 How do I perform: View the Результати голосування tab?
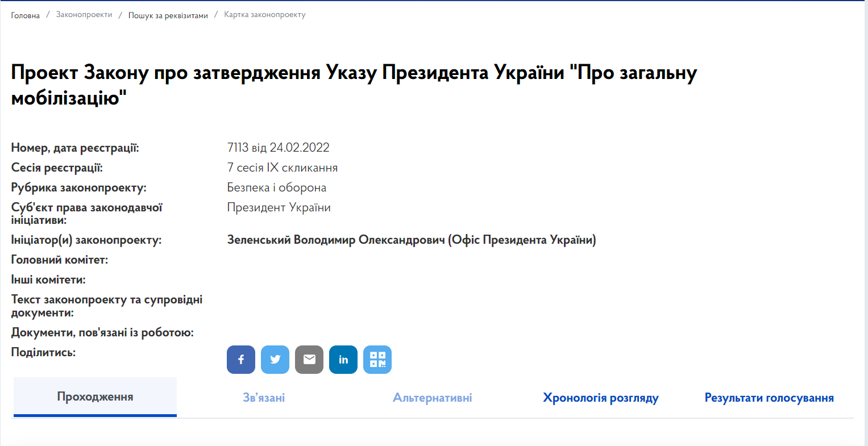(769, 398)
